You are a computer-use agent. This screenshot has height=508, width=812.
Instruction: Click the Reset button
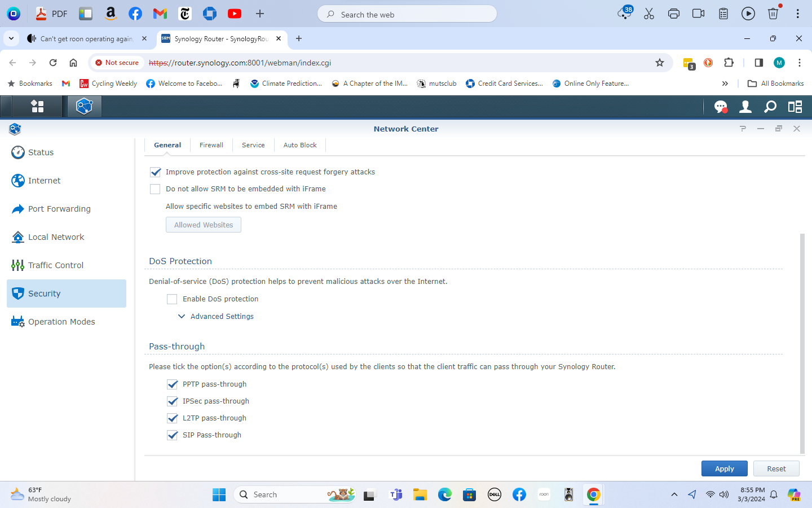[x=776, y=468]
